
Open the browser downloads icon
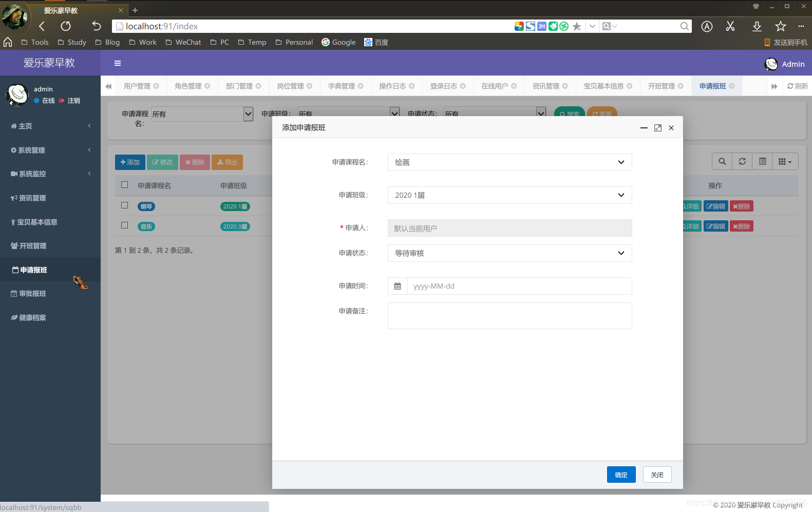point(757,26)
